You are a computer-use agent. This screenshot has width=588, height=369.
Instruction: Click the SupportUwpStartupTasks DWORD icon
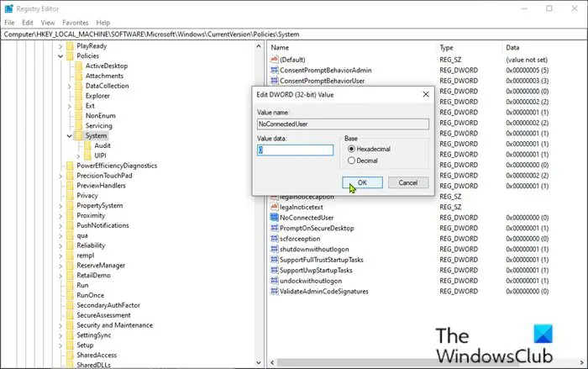pos(274,270)
